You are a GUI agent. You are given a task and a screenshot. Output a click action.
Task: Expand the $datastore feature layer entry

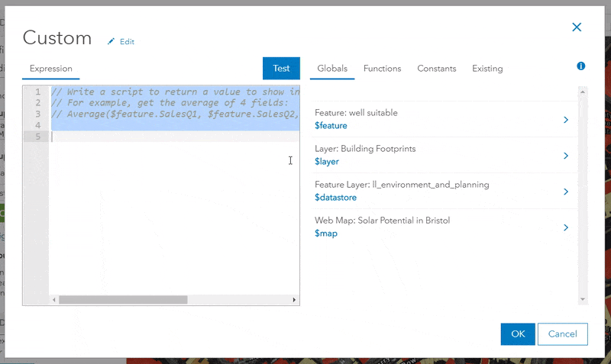[566, 192]
